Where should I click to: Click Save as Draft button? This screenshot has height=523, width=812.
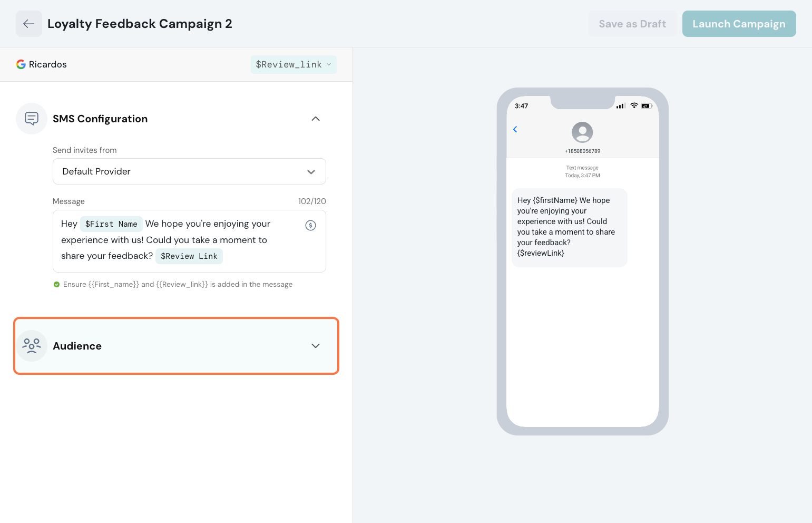pos(632,24)
